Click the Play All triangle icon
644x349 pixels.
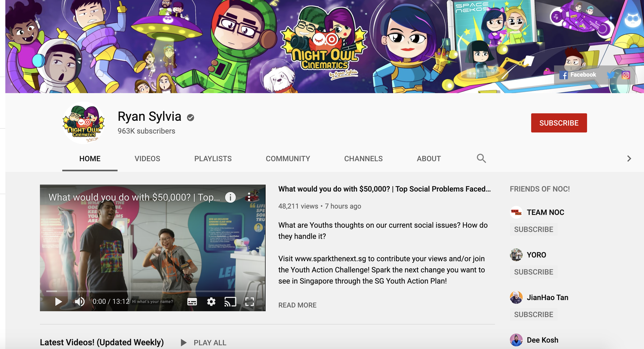click(183, 343)
